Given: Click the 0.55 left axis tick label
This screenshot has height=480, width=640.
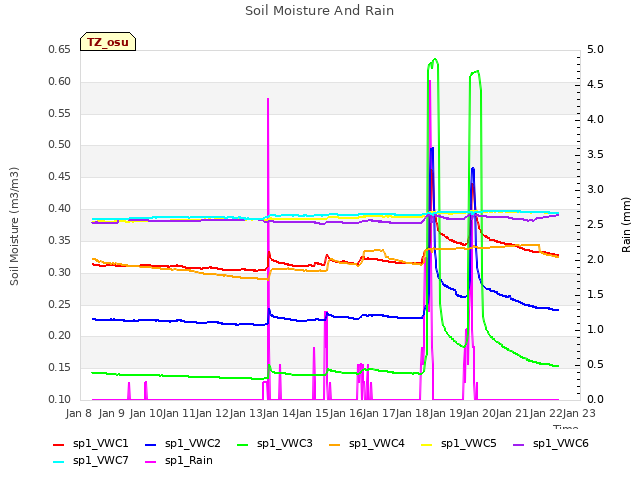Looking at the screenshot, I should pyautogui.click(x=60, y=113).
